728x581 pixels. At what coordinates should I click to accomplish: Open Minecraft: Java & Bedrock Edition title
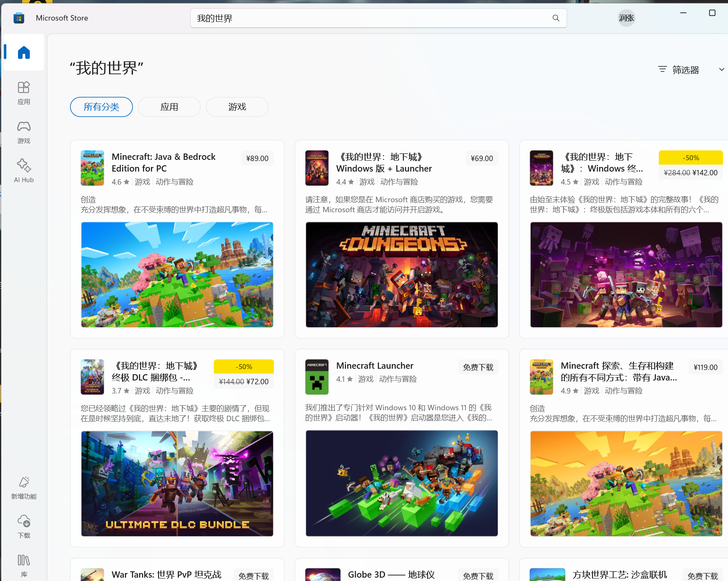(164, 162)
